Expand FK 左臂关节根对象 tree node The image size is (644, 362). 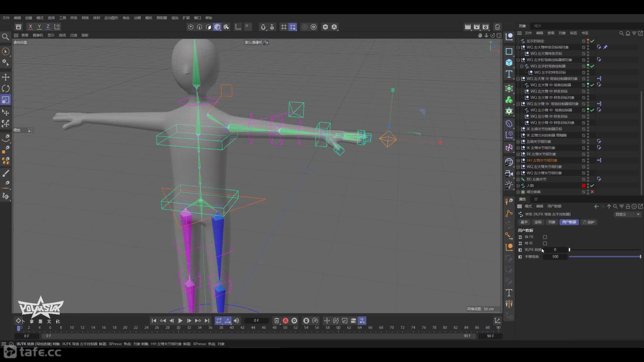pyautogui.click(x=518, y=154)
